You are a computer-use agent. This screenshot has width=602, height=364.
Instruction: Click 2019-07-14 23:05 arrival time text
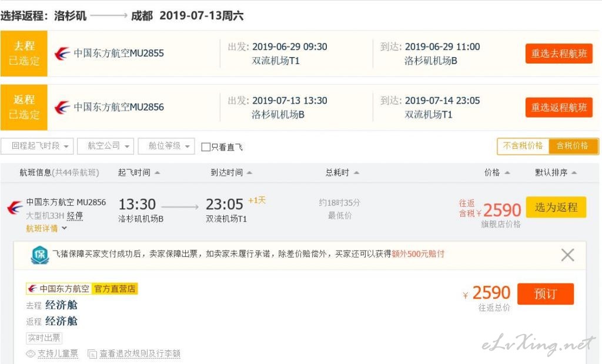(x=442, y=101)
